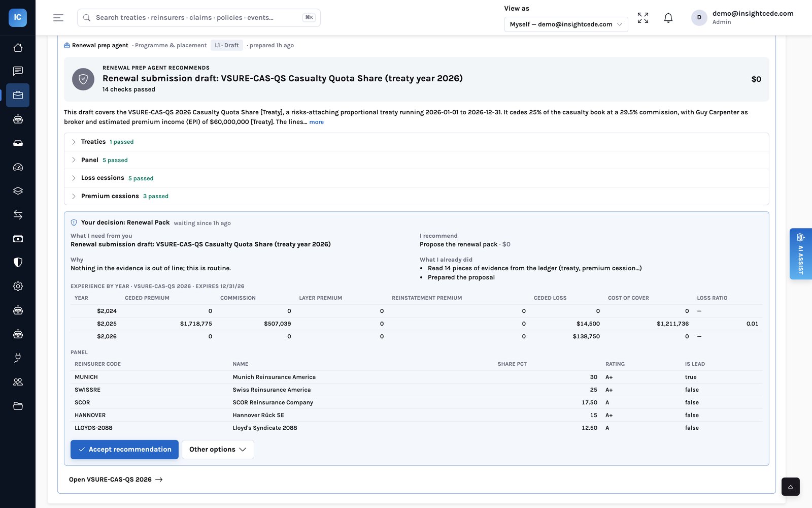
Task: Click the $138,750 ceded loss value
Action: (586, 336)
